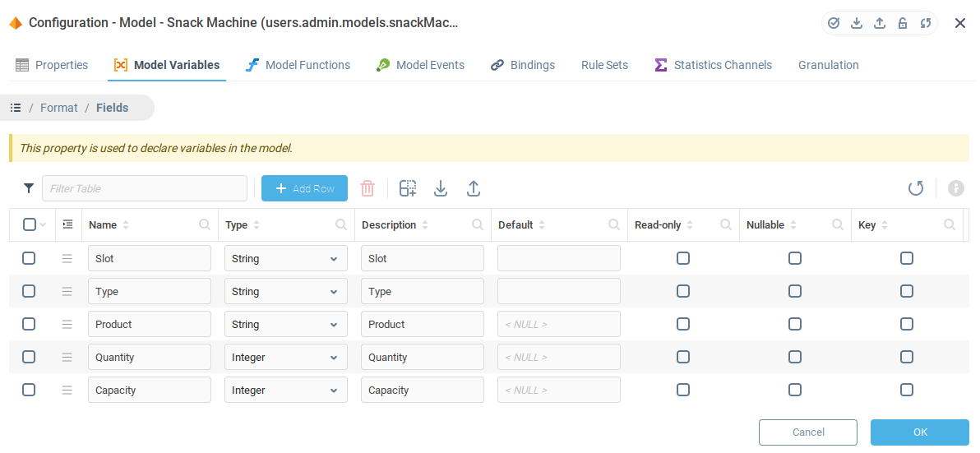This screenshot has height=453, width=980.
Task: Open the Statistics Channels tab
Action: click(x=714, y=65)
